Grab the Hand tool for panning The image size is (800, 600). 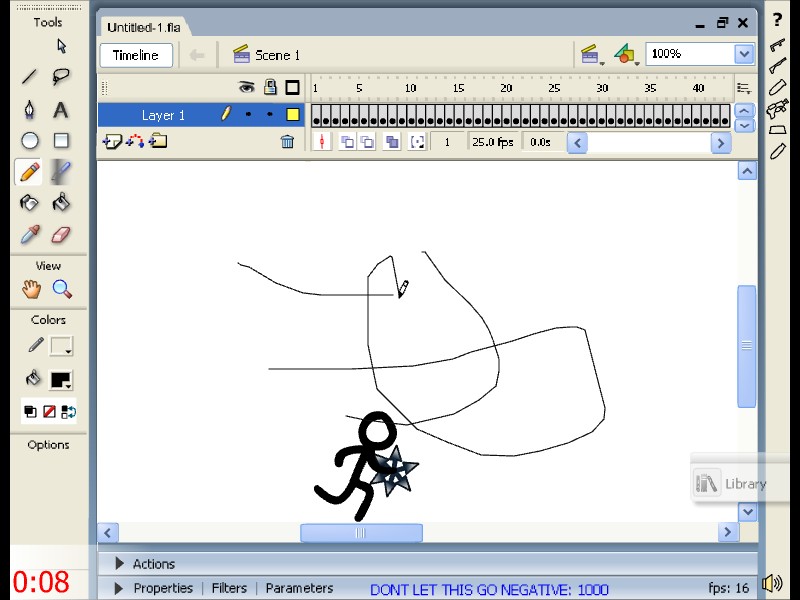click(x=33, y=289)
